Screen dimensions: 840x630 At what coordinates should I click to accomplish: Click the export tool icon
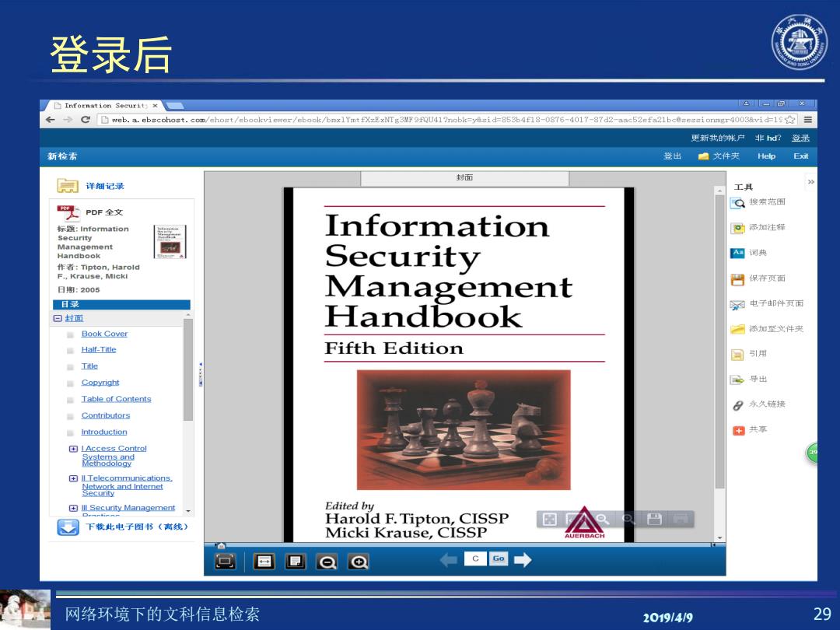point(737,380)
